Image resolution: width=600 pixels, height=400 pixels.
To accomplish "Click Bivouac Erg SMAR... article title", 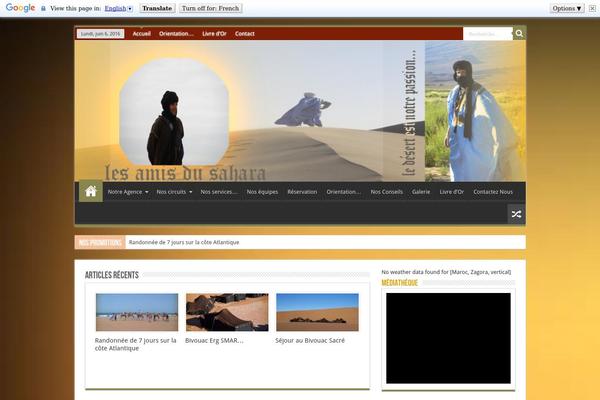I will [214, 340].
